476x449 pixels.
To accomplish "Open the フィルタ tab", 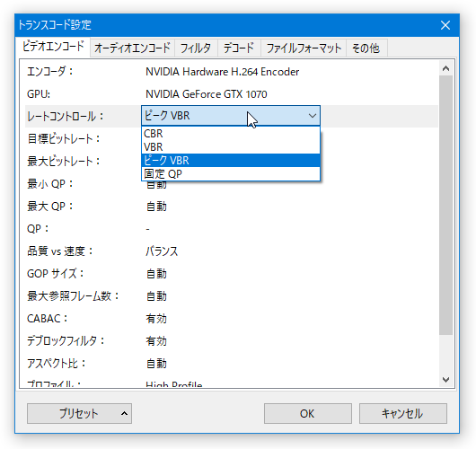I will [x=196, y=48].
